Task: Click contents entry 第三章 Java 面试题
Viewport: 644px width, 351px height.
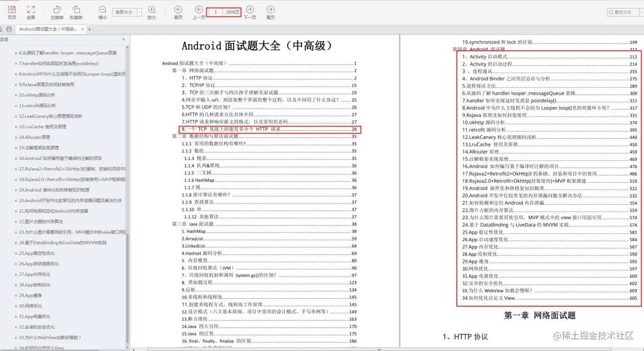Action: point(264,224)
